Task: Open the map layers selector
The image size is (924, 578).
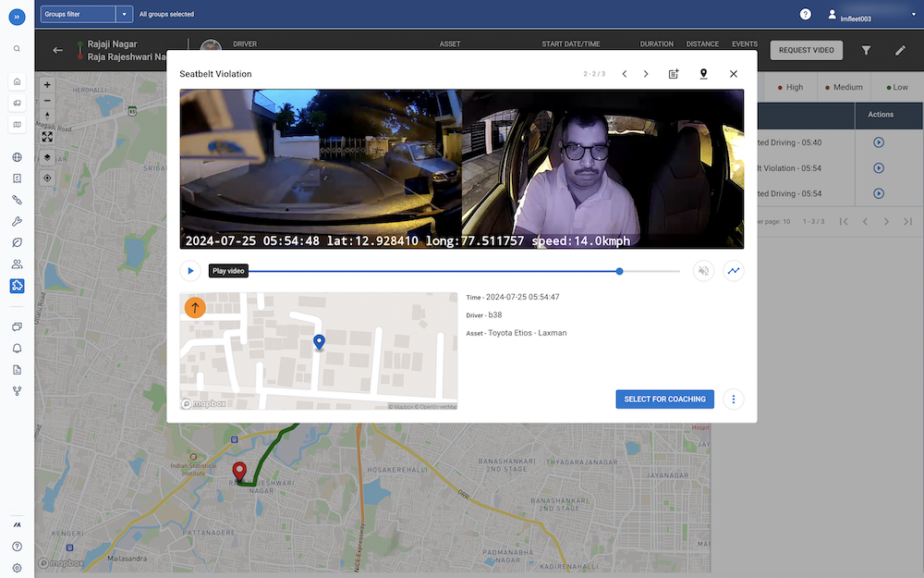Action: tap(47, 157)
